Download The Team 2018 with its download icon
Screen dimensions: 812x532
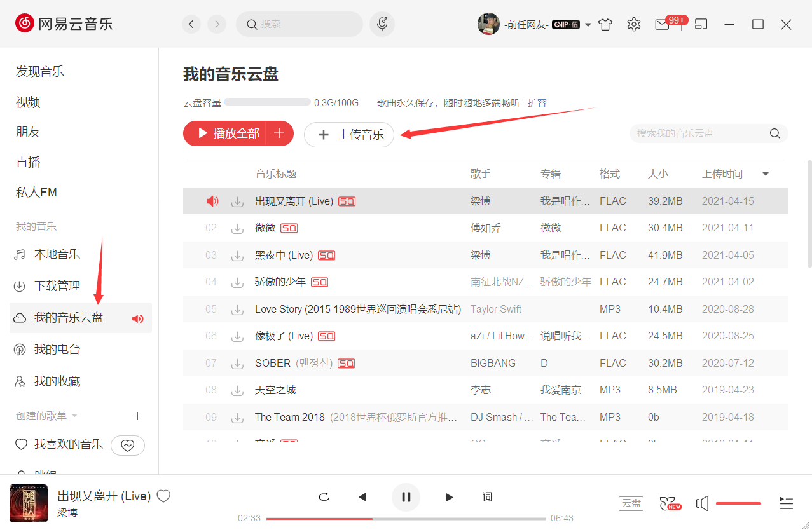(x=237, y=418)
